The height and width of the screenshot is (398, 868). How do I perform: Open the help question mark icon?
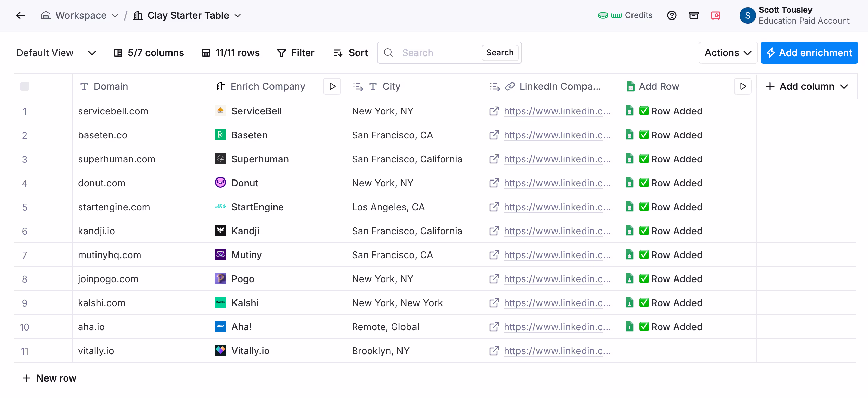click(x=672, y=15)
